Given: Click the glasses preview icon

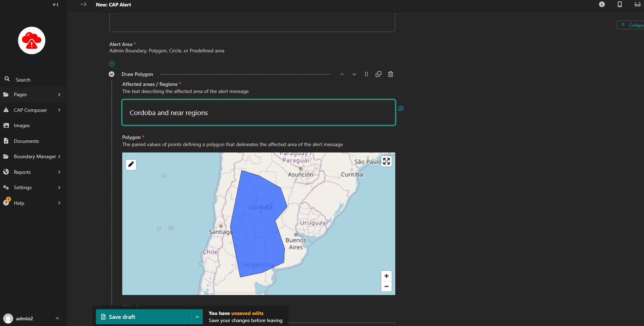Looking at the screenshot, I should coord(638,4).
